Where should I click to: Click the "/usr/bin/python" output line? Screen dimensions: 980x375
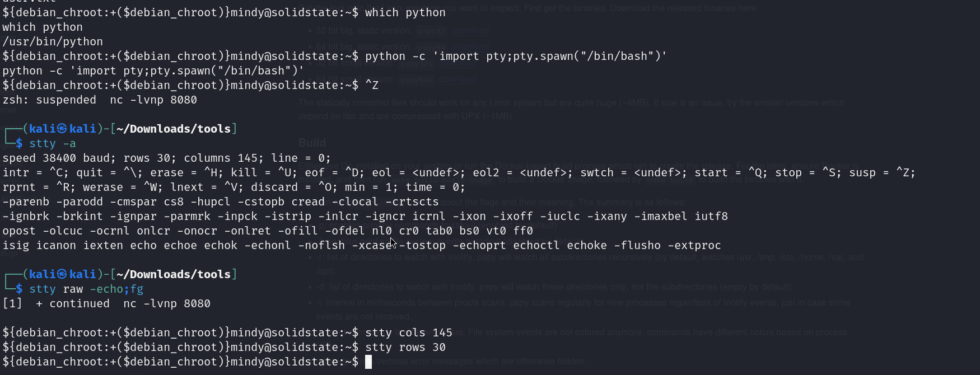(53, 41)
